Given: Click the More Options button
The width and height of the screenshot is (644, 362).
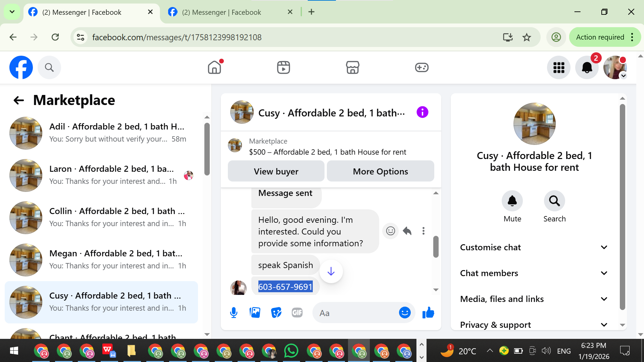Looking at the screenshot, I should click(x=380, y=171).
